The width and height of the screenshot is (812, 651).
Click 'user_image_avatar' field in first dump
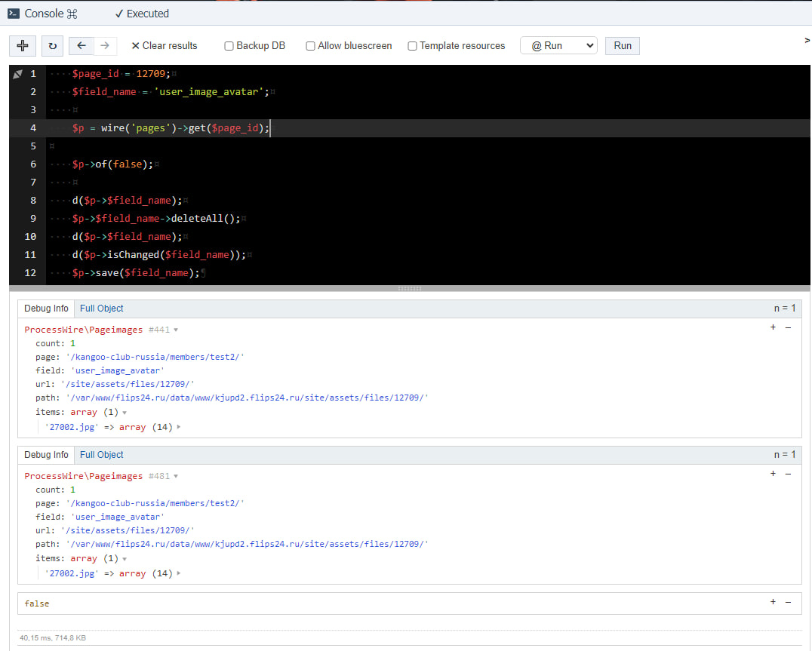pyautogui.click(x=118, y=370)
